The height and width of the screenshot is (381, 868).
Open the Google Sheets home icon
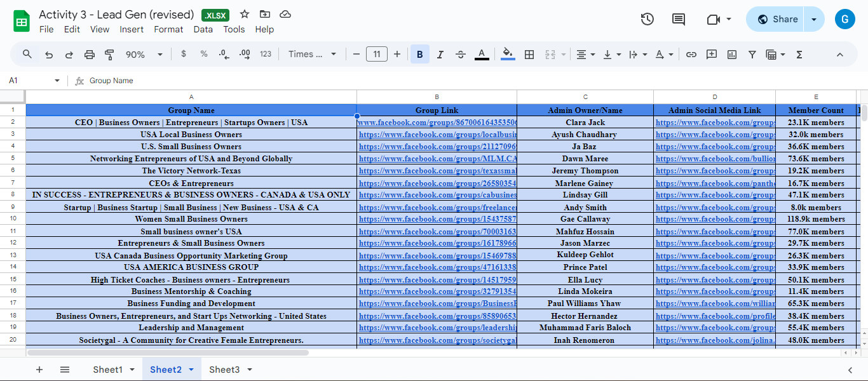tap(22, 21)
